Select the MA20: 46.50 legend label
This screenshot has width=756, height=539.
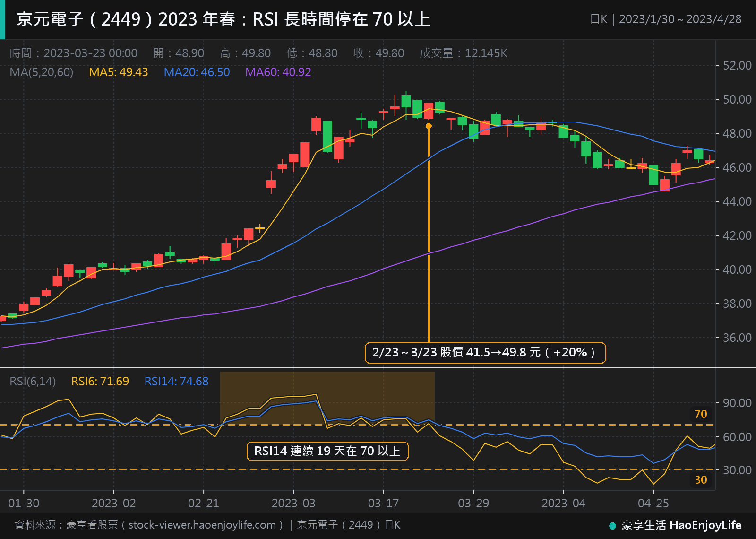point(197,72)
